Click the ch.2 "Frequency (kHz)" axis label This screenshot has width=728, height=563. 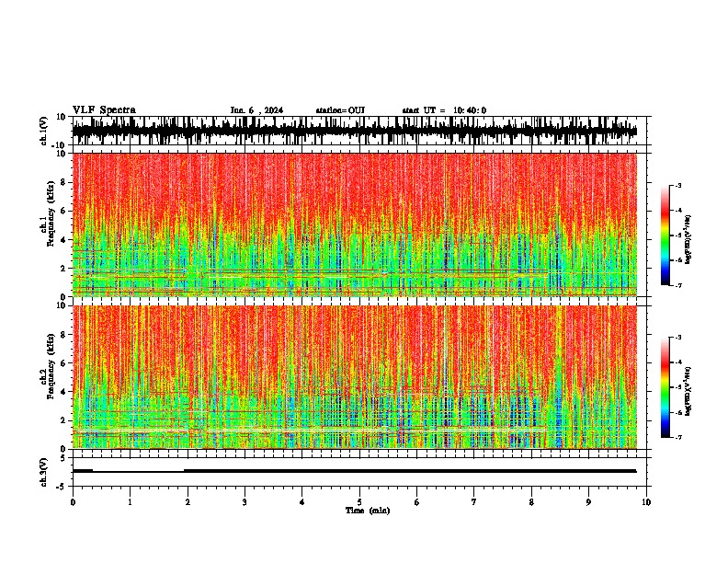[51, 366]
